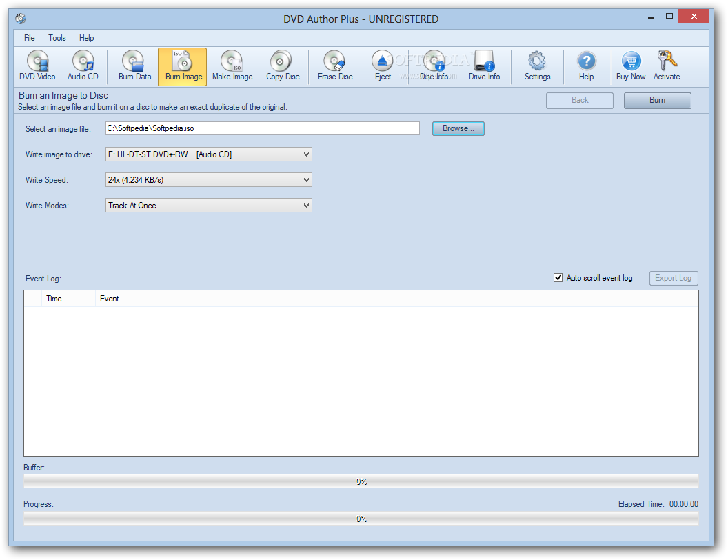Open the Help menu in menu bar

86,38
